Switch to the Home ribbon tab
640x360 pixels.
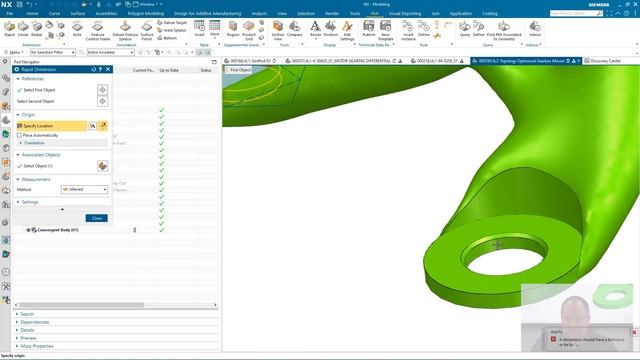[32, 13]
